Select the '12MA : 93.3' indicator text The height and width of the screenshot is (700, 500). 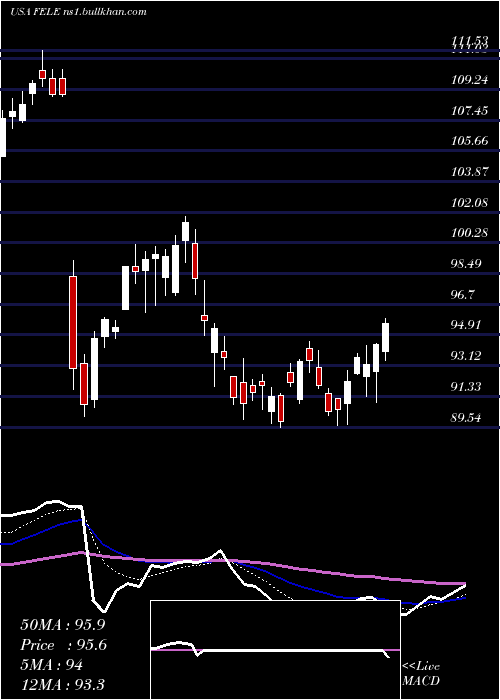click(x=63, y=685)
